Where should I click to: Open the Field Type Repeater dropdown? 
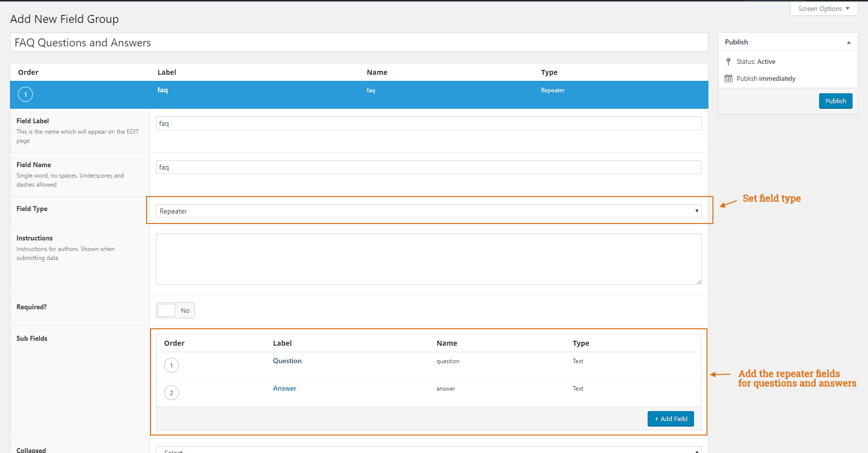point(428,211)
